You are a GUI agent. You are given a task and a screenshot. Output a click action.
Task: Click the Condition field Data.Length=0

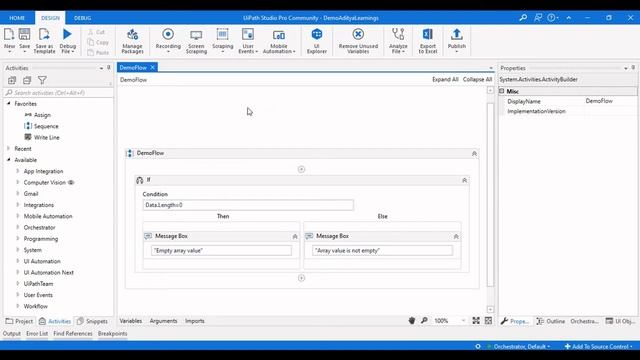[x=248, y=205]
